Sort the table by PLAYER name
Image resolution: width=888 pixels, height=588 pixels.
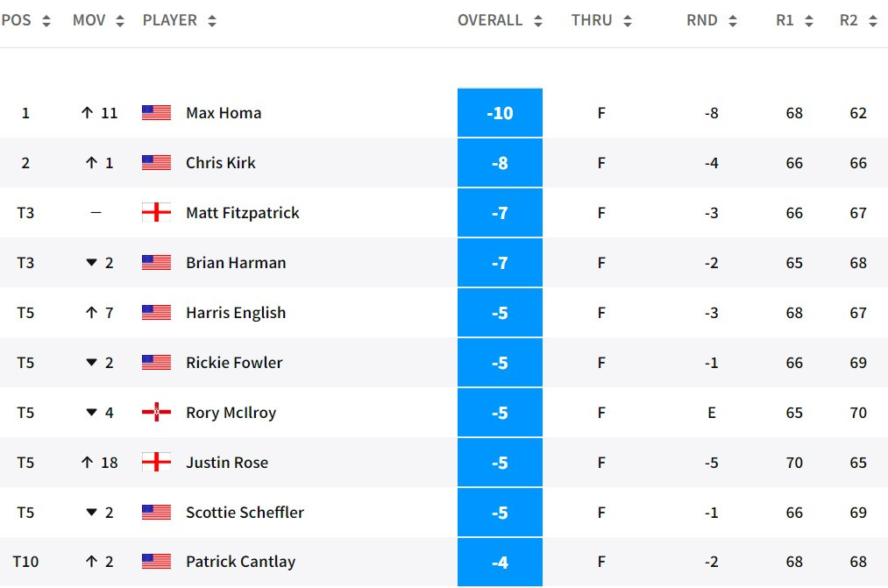(x=179, y=20)
